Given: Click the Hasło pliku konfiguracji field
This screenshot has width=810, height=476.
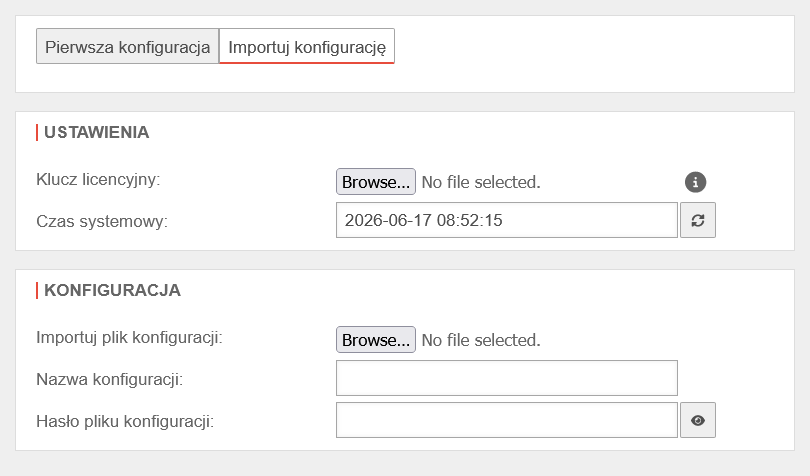Looking at the screenshot, I should click(507, 420).
